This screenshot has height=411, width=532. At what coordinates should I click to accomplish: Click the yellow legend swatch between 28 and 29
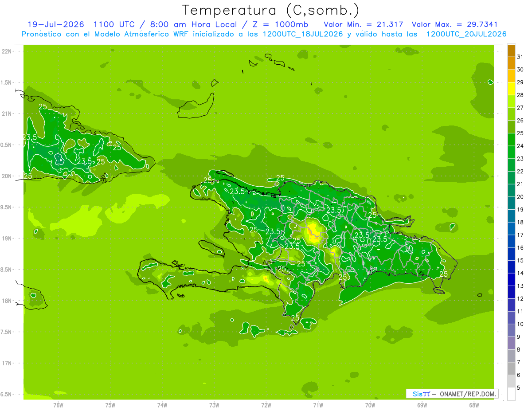511,89
